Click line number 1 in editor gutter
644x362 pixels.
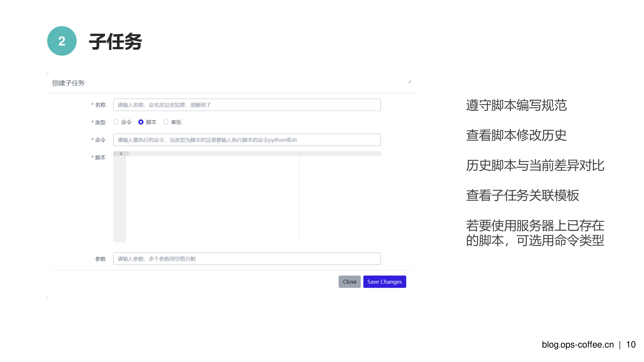point(121,153)
